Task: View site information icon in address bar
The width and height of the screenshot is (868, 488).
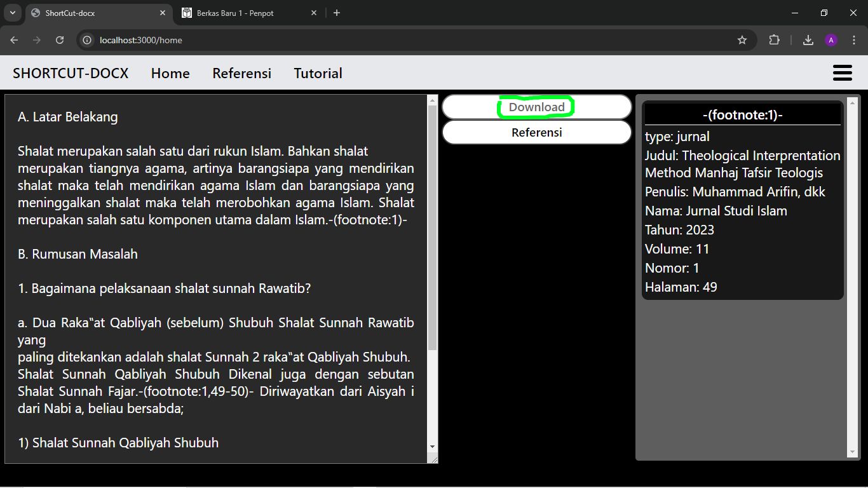Action: coord(88,40)
